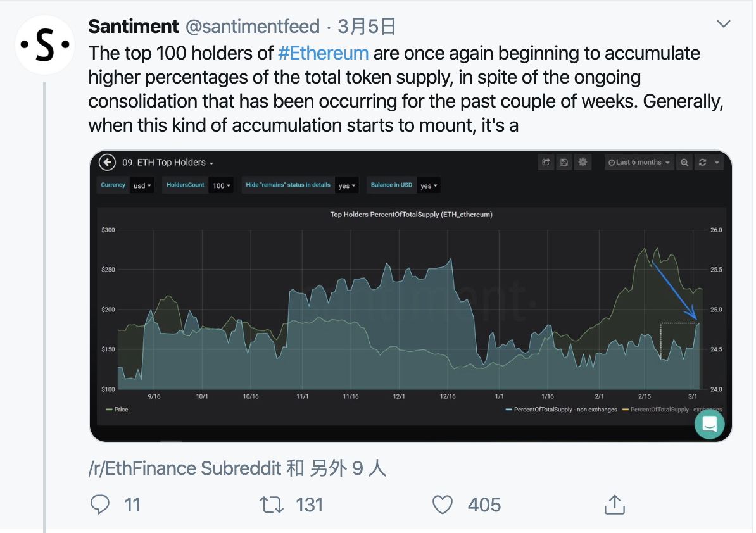Click the refresh dashboard icon

(x=702, y=163)
